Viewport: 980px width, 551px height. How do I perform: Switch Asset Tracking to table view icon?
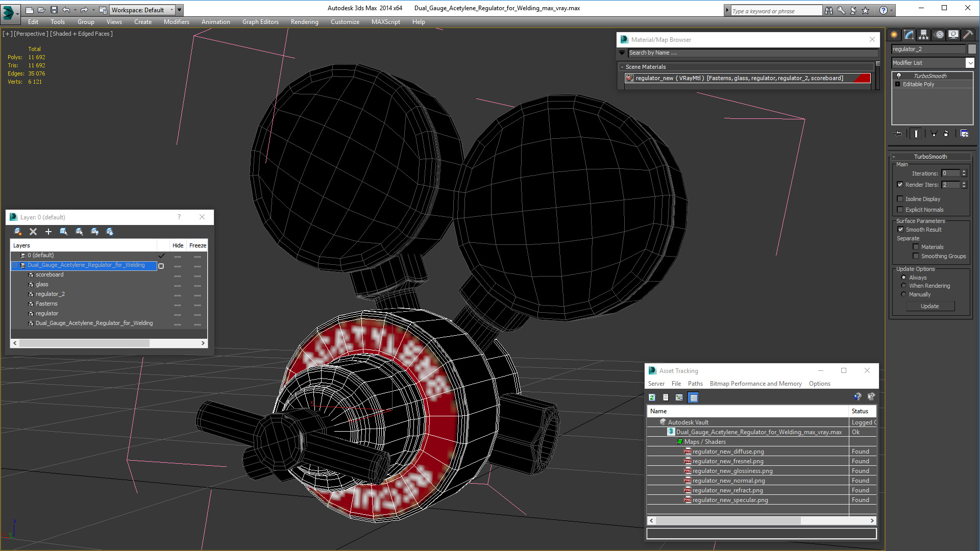pos(693,397)
